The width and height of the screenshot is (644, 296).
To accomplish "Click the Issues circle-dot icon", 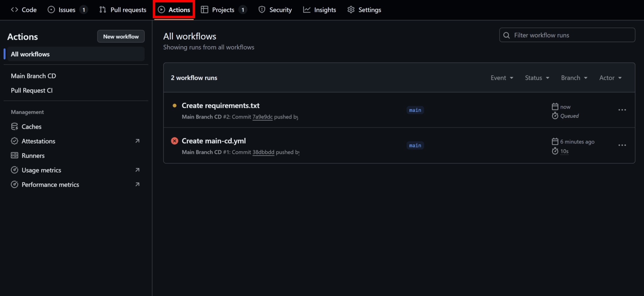I will click(51, 10).
